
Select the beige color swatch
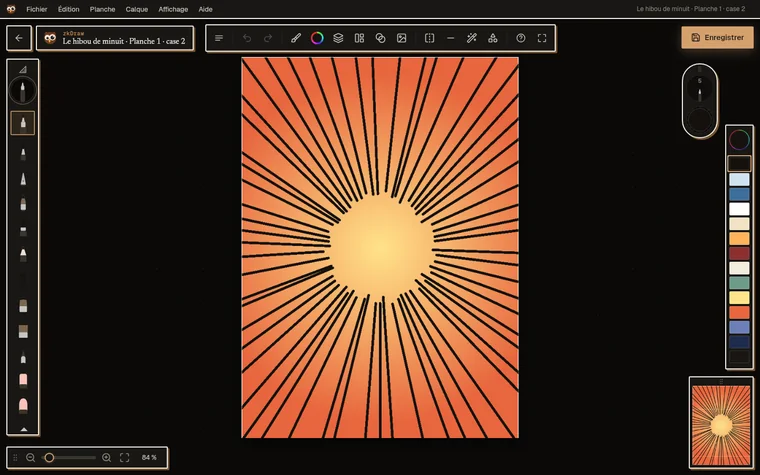point(739,224)
